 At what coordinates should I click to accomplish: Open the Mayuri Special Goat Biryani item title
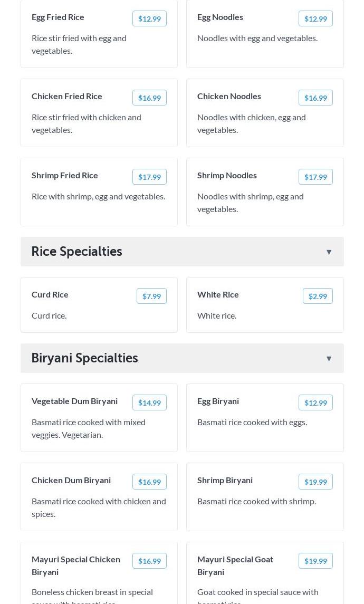235,565
